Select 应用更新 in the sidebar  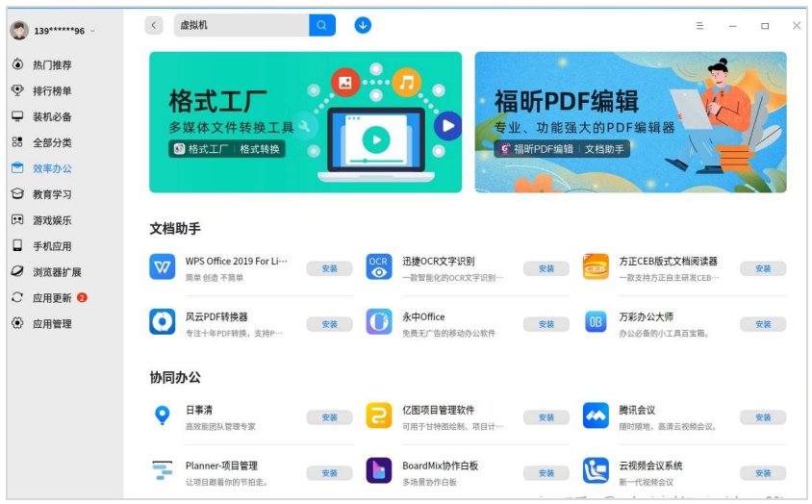click(52, 298)
